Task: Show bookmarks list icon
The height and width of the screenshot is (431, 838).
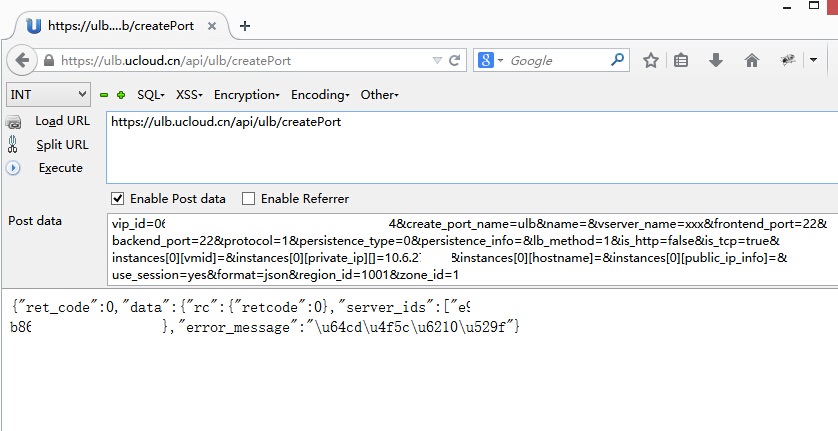Action: [681, 60]
